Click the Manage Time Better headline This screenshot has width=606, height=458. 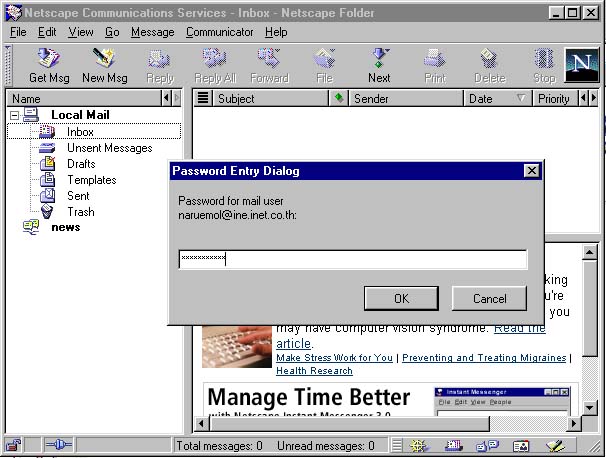point(308,397)
